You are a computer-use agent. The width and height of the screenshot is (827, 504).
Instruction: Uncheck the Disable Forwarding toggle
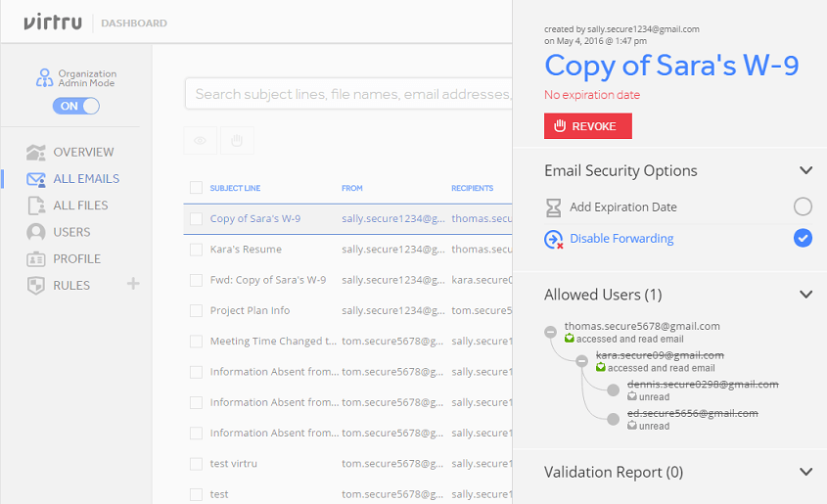coord(803,238)
